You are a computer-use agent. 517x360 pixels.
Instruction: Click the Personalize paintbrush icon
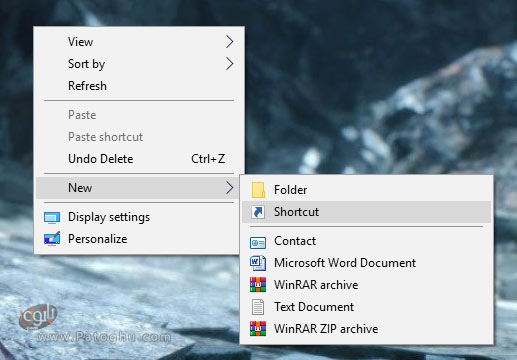(52, 239)
